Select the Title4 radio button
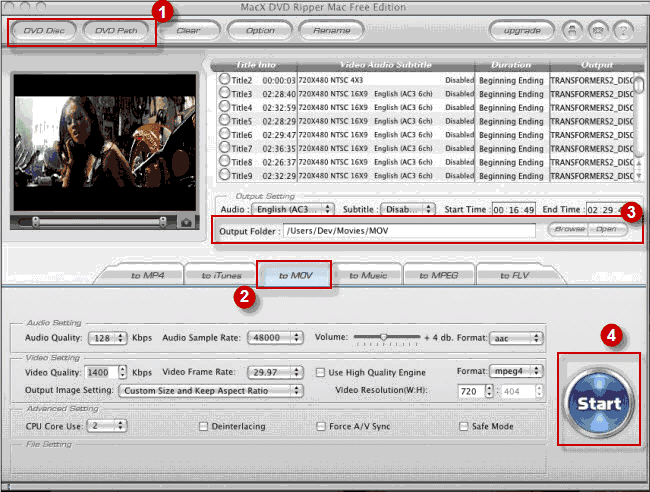The height and width of the screenshot is (492, 650). pyautogui.click(x=225, y=106)
